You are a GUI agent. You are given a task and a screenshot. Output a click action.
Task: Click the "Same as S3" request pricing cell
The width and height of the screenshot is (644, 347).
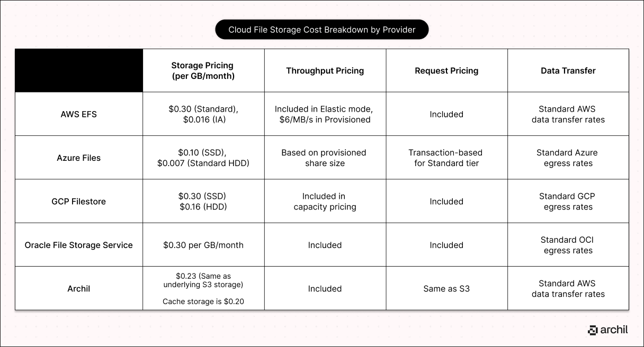[x=446, y=289]
